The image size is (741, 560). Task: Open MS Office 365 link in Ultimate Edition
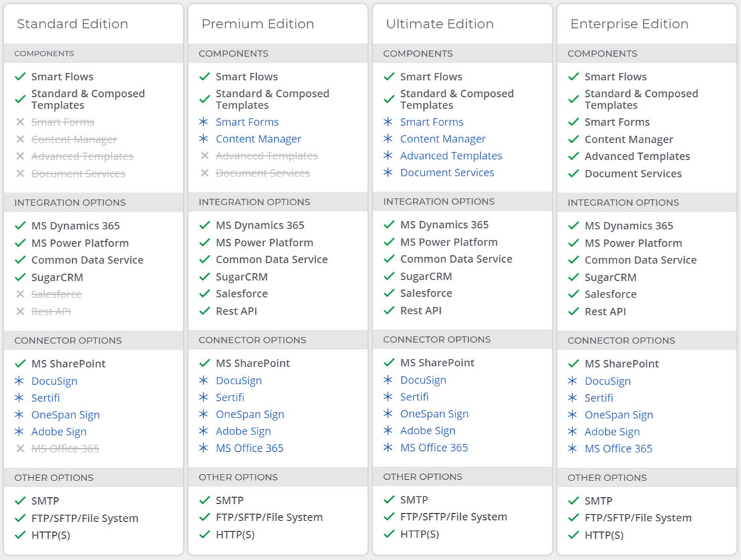pyautogui.click(x=434, y=448)
